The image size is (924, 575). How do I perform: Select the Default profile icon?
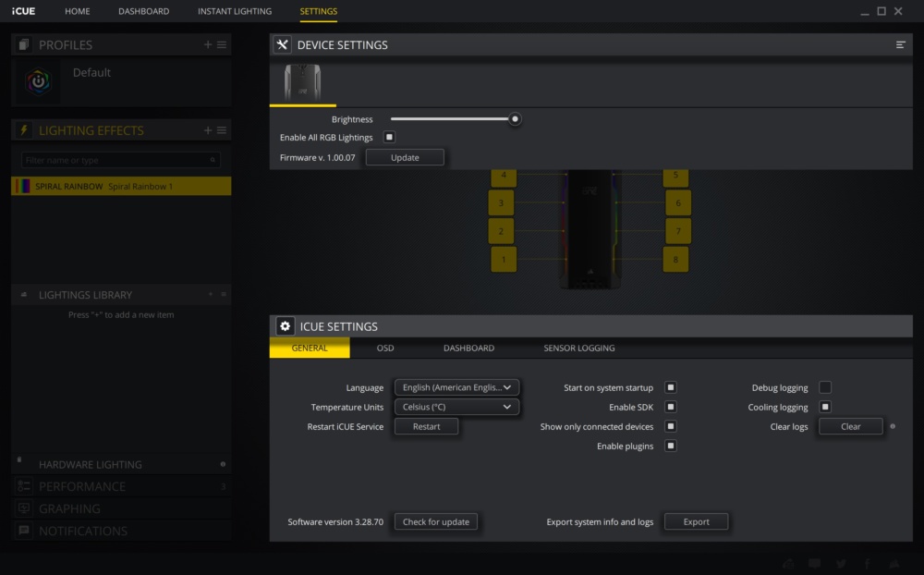38,81
